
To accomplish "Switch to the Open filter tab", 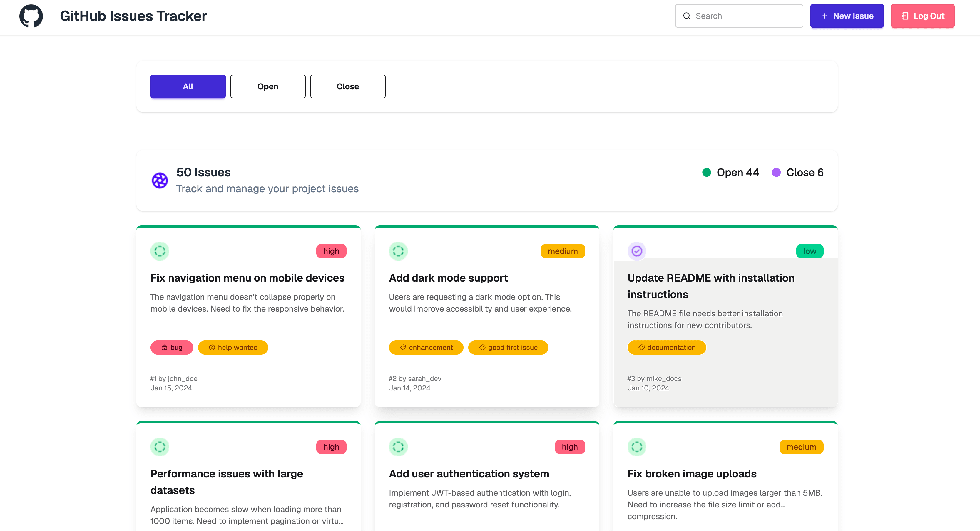I will click(x=268, y=86).
